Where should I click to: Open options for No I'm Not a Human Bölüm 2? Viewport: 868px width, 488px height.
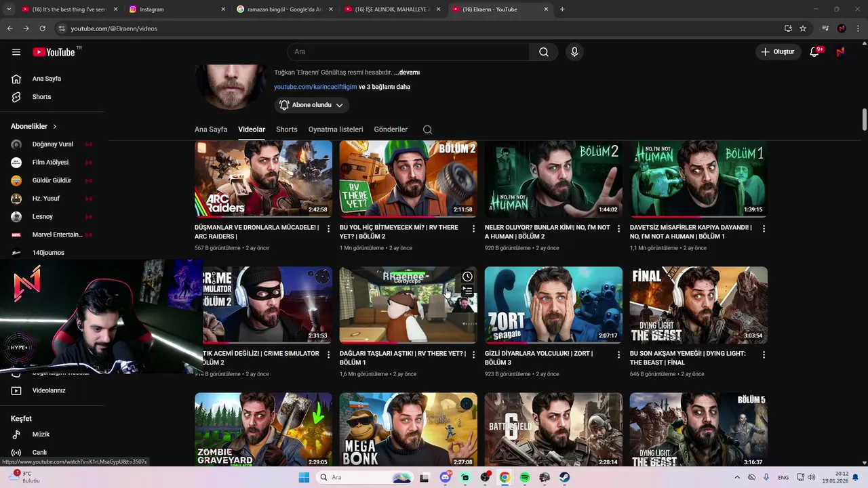pos(618,228)
